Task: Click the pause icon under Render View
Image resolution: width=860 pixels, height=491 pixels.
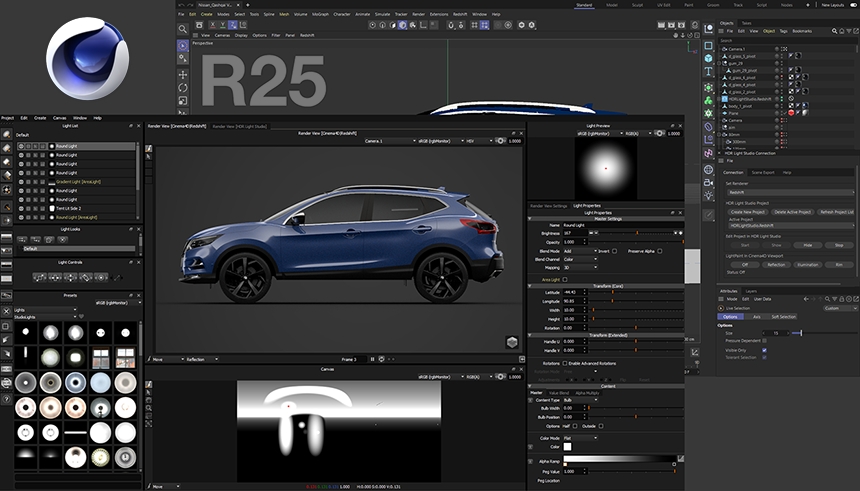Action: tap(372, 359)
